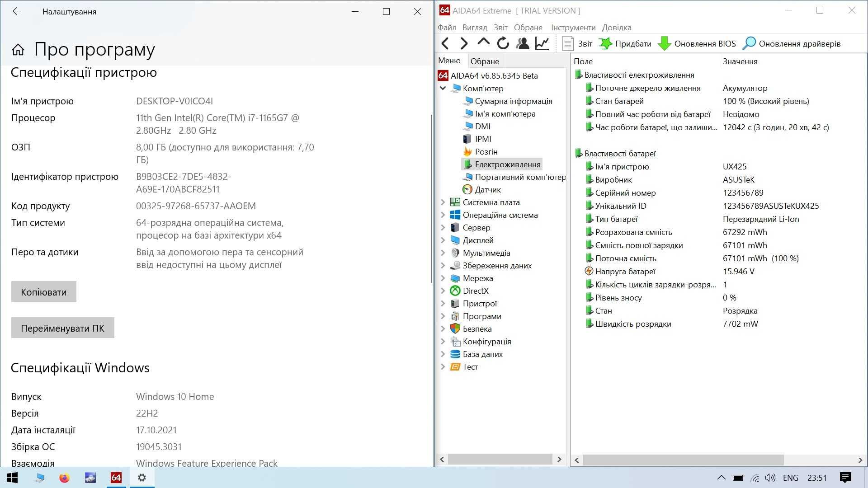Expand the Дисплей node

(x=443, y=240)
